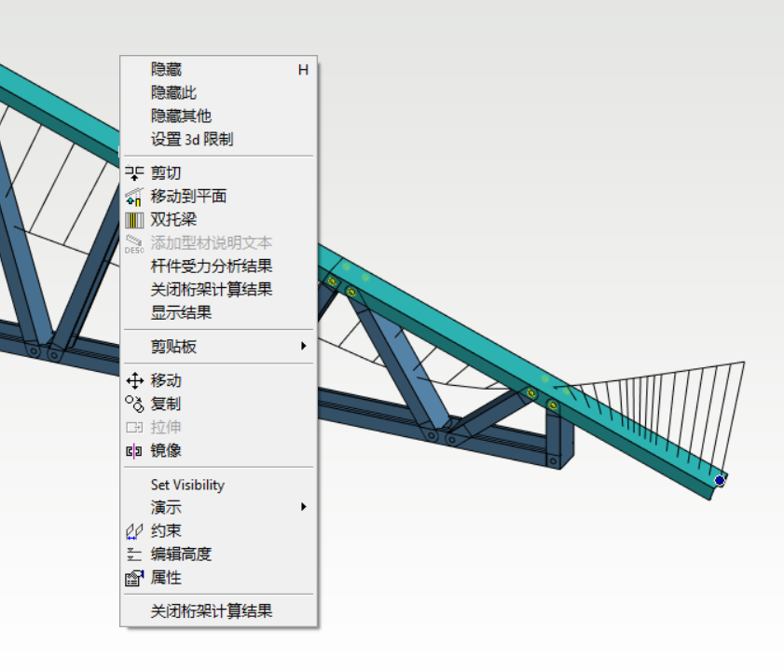Select the 隐藏此 menu entry
The image size is (784, 672).
(218, 92)
